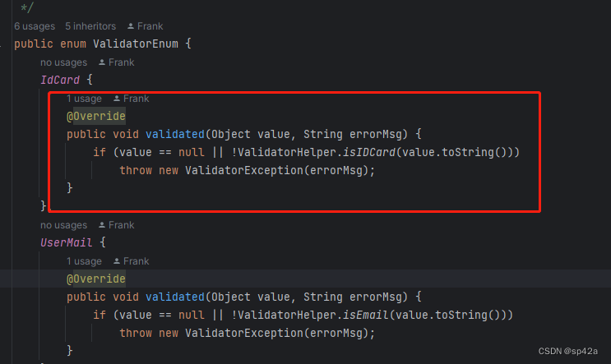Click the isEmail method call
This screenshot has width=611, height=364.
(x=365, y=315)
